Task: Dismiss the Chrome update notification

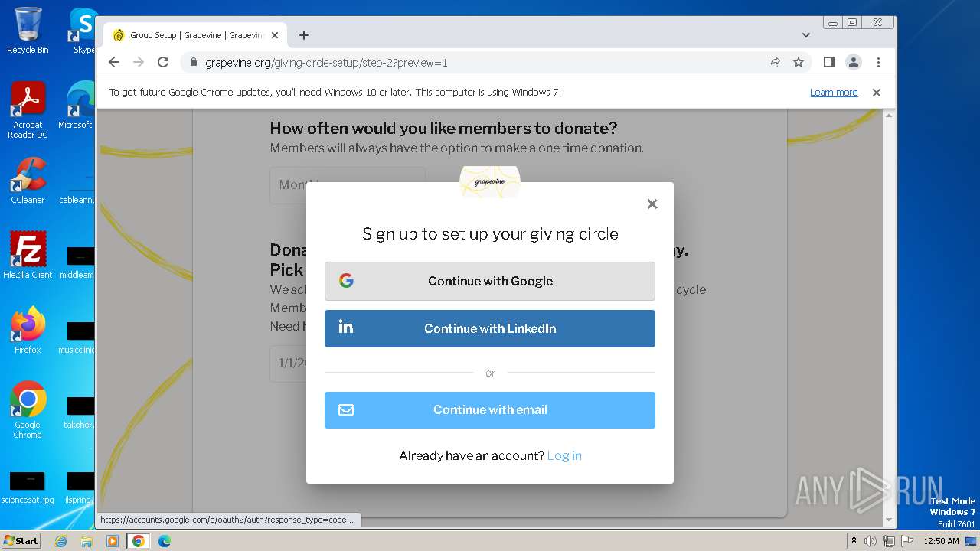Action: 877,93
